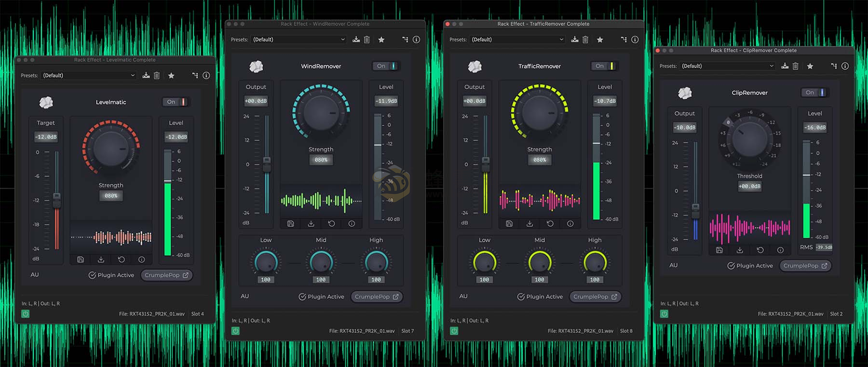Screen dimensions: 868x367
Task: Toggle the WindRemover On switch
Action: [x=386, y=66]
